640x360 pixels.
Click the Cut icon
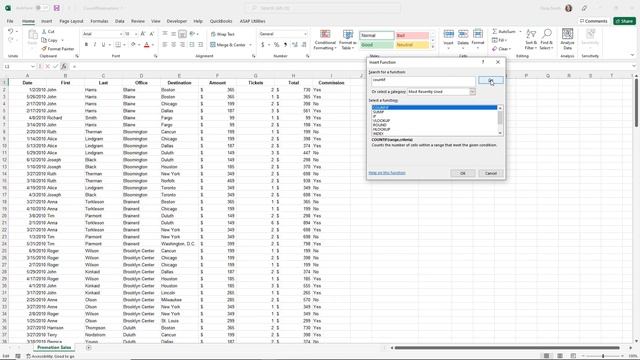coord(44,31)
